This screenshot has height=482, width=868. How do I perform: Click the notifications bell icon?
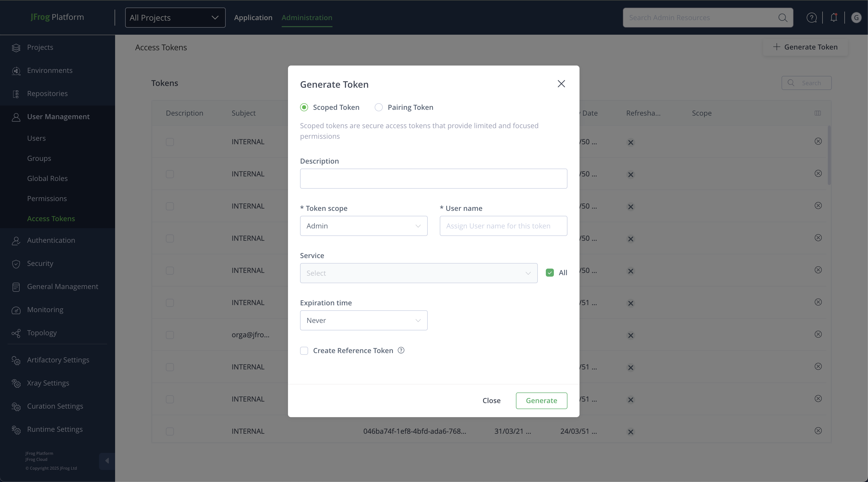834,18
